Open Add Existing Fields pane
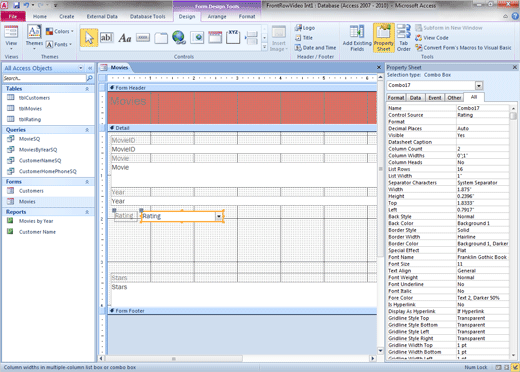This screenshot has width=520, height=372. pyautogui.click(x=357, y=38)
